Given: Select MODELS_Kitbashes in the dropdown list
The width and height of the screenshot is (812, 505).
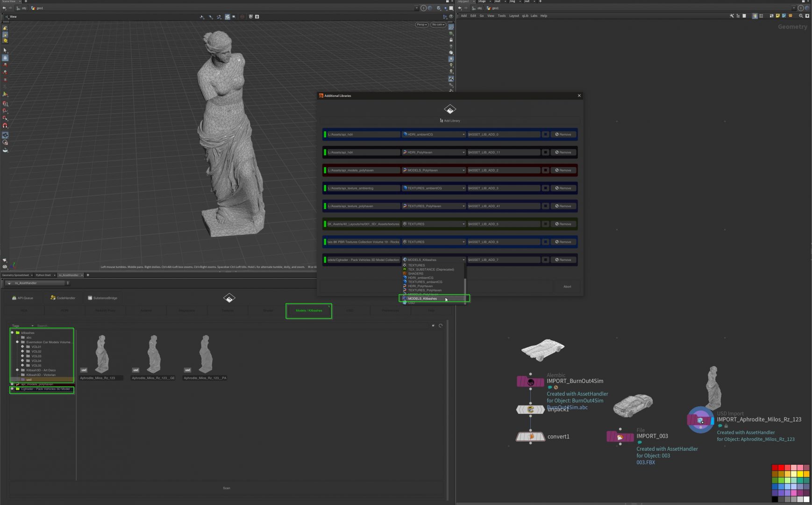Looking at the screenshot, I should 422,298.
